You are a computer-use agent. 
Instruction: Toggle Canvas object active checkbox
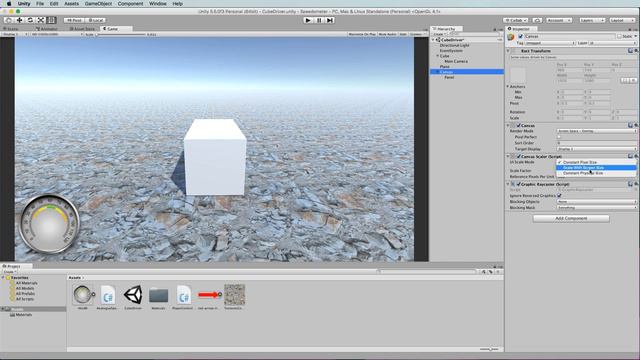point(520,36)
